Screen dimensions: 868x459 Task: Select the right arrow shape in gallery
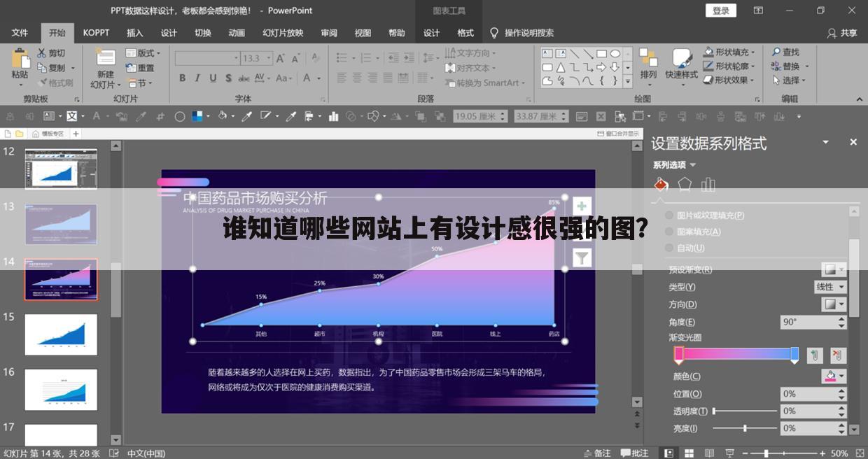point(601,67)
